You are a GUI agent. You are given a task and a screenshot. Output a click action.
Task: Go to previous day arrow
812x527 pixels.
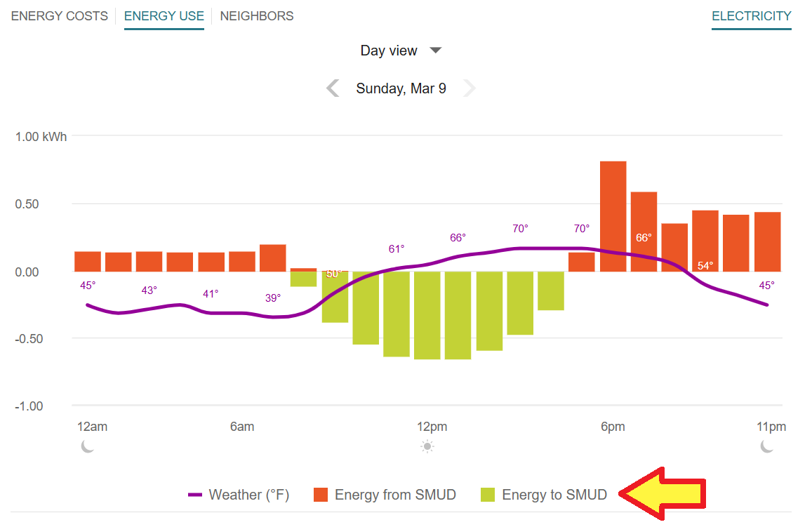[x=333, y=88]
